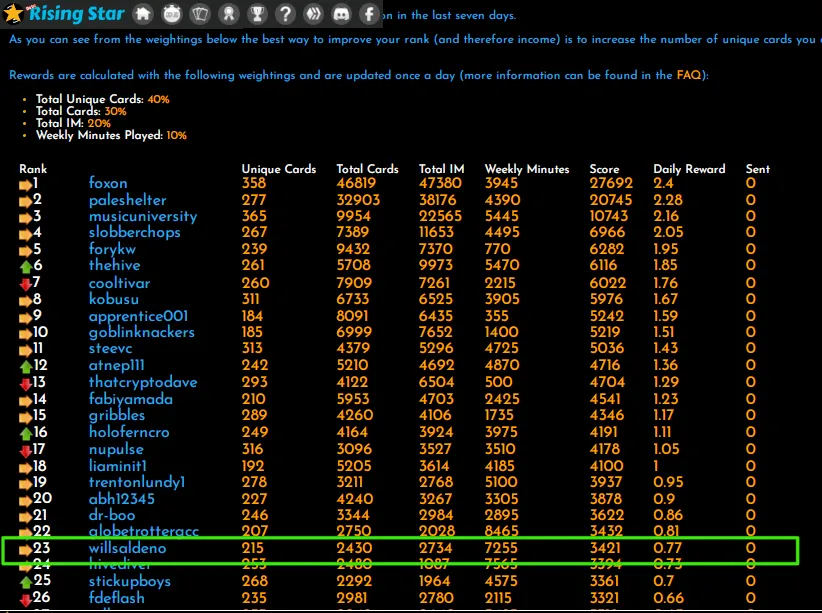Open the Hive logo icon
The width and height of the screenshot is (822, 613).
click(313, 14)
